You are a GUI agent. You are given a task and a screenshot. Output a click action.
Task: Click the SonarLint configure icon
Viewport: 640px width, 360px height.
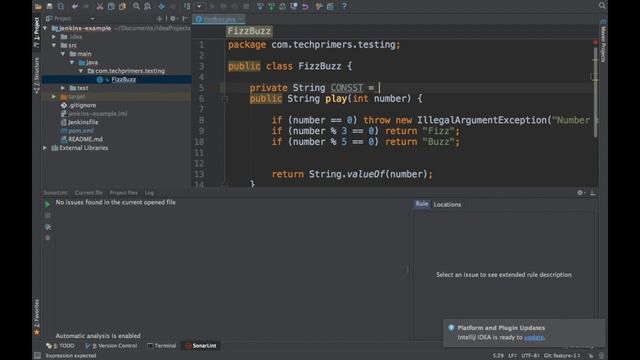click(48, 227)
